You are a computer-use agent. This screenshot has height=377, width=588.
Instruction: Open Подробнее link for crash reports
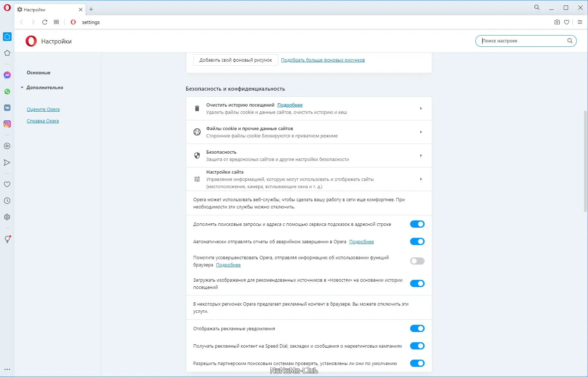point(362,242)
